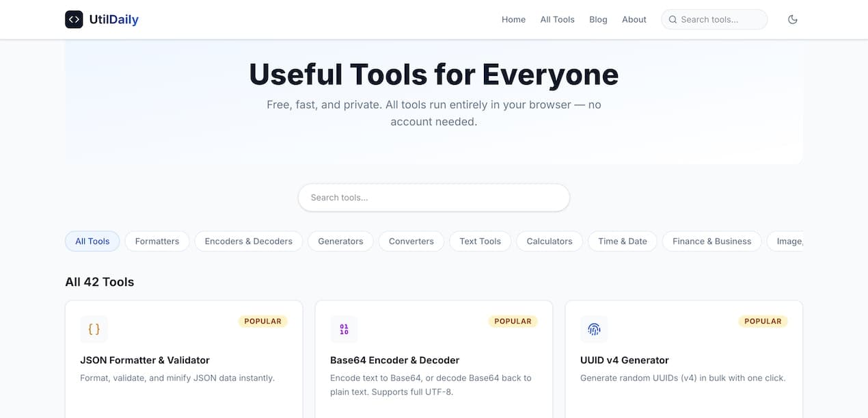Click the Home navigation link
Image resolution: width=868 pixels, height=418 pixels.
(513, 19)
